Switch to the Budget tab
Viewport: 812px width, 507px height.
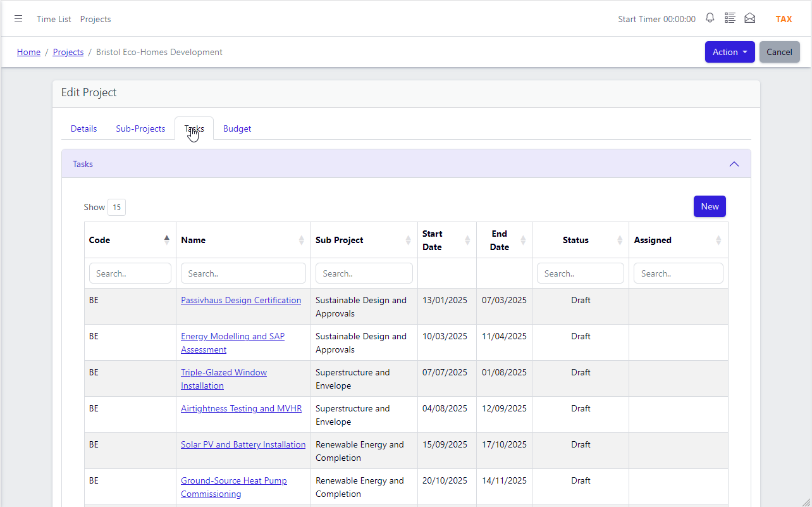pyautogui.click(x=237, y=128)
